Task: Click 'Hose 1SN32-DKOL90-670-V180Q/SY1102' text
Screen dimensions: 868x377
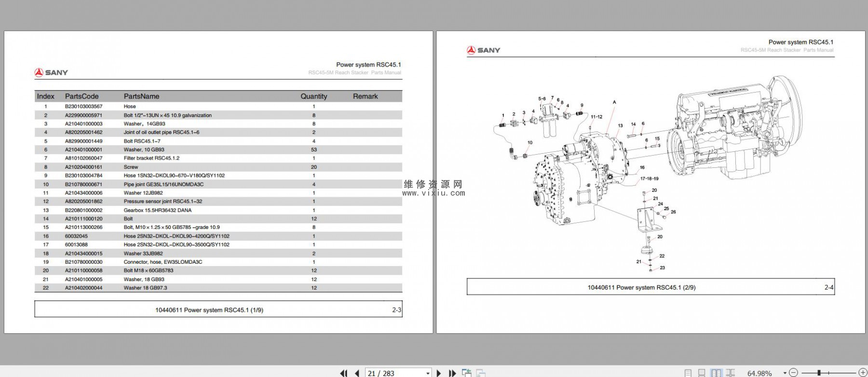Action: tap(174, 175)
